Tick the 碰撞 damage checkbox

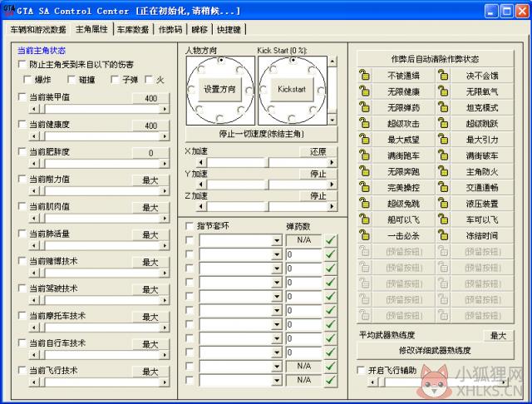click(x=71, y=80)
